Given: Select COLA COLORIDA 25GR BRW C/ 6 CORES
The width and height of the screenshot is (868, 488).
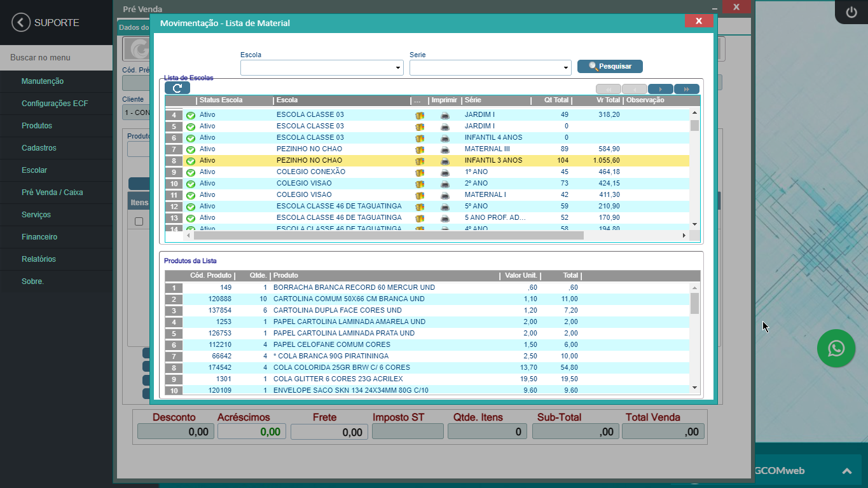Looking at the screenshot, I should click(427, 368).
